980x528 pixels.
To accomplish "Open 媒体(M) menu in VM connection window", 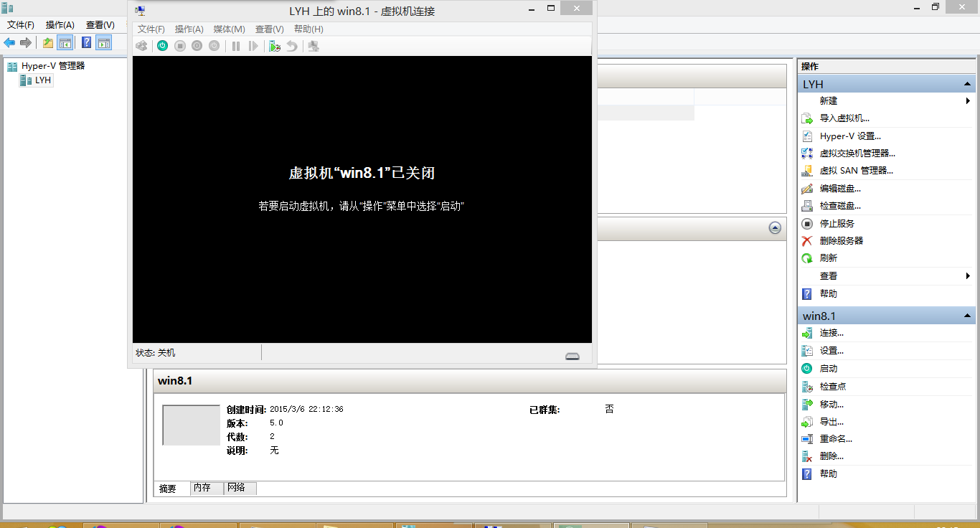I will click(230, 29).
